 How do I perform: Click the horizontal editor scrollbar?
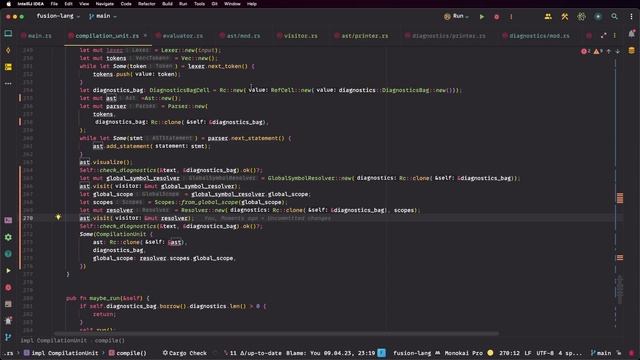pos(276,333)
